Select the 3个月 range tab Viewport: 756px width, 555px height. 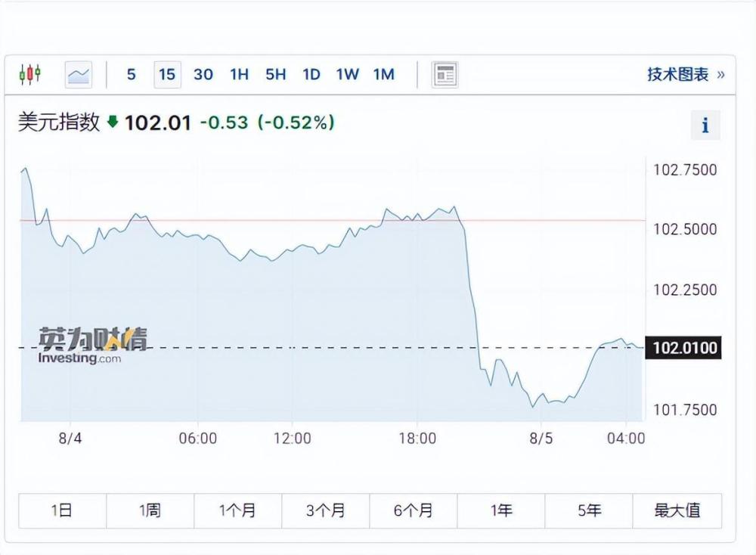tap(325, 511)
